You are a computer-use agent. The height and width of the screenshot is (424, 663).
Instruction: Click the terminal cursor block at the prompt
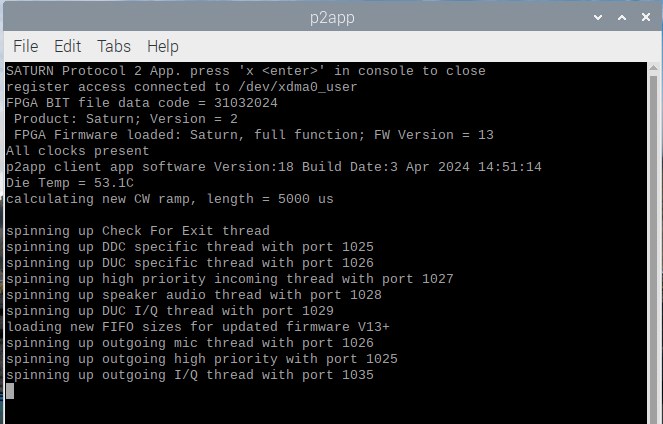[10, 391]
